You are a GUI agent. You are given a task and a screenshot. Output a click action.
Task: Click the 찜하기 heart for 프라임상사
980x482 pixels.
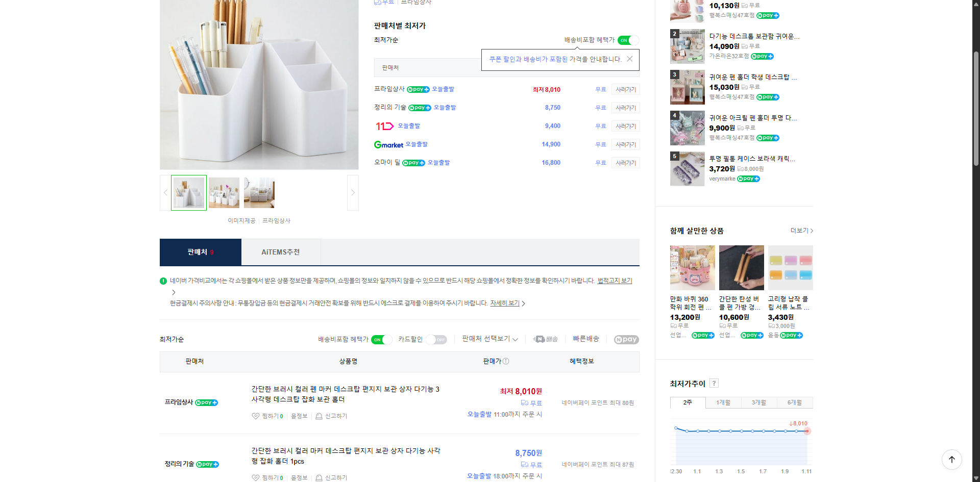(x=256, y=416)
